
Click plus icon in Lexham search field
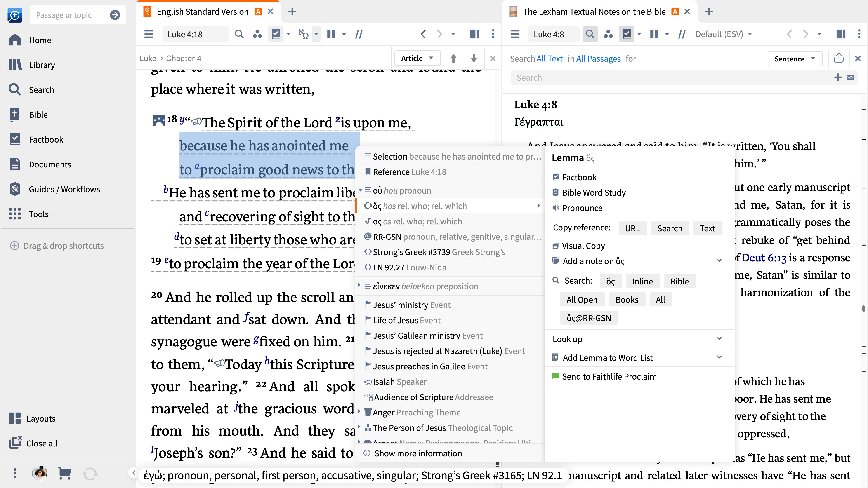tap(838, 77)
